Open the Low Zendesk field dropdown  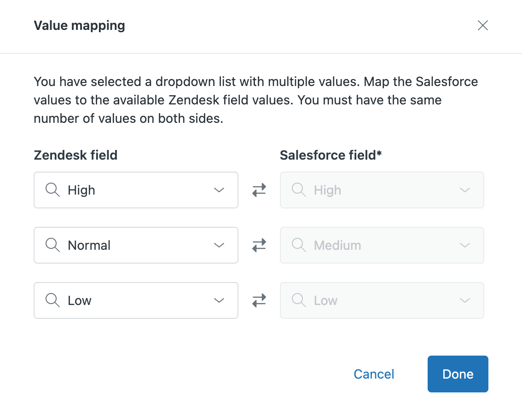coord(219,300)
